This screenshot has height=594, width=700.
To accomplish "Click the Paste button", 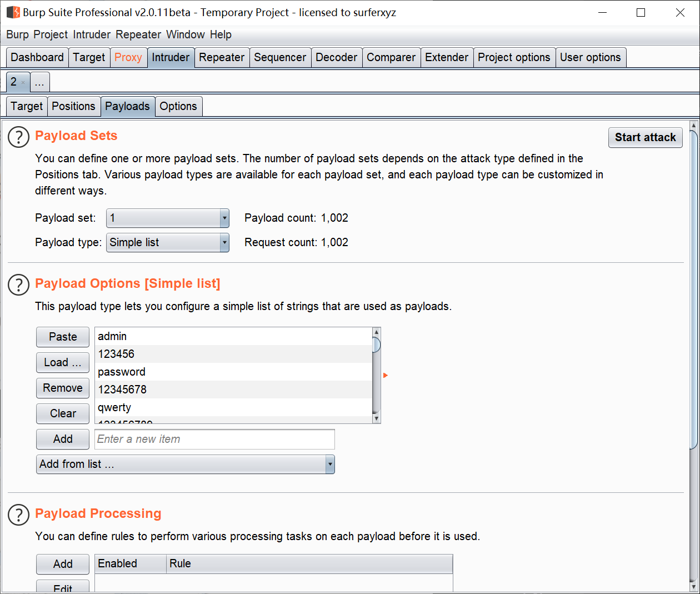I will click(63, 337).
